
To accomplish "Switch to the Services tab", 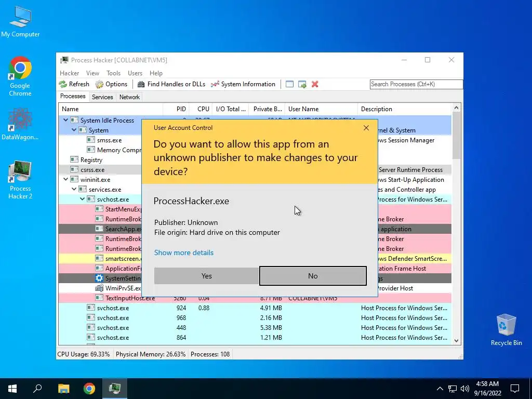I will click(x=102, y=97).
